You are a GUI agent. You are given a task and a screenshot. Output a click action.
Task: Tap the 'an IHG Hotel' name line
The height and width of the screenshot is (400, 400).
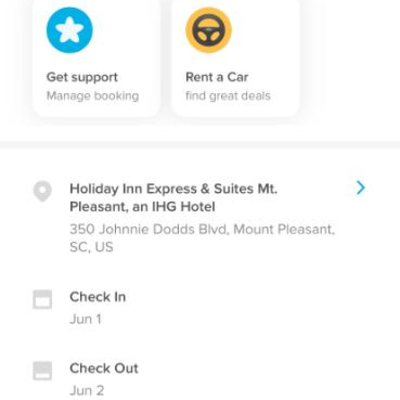point(142,207)
